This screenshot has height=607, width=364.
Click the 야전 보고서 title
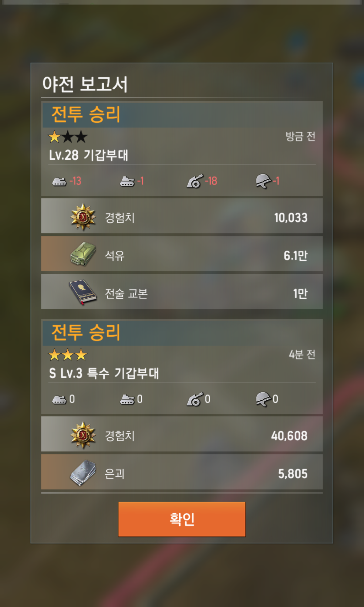click(85, 84)
